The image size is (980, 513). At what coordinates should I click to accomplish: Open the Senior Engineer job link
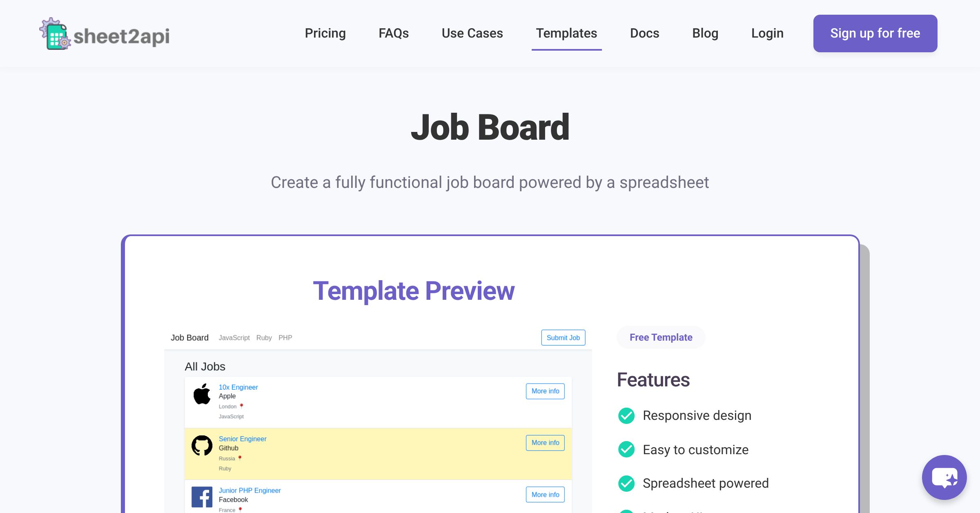pyautogui.click(x=243, y=439)
